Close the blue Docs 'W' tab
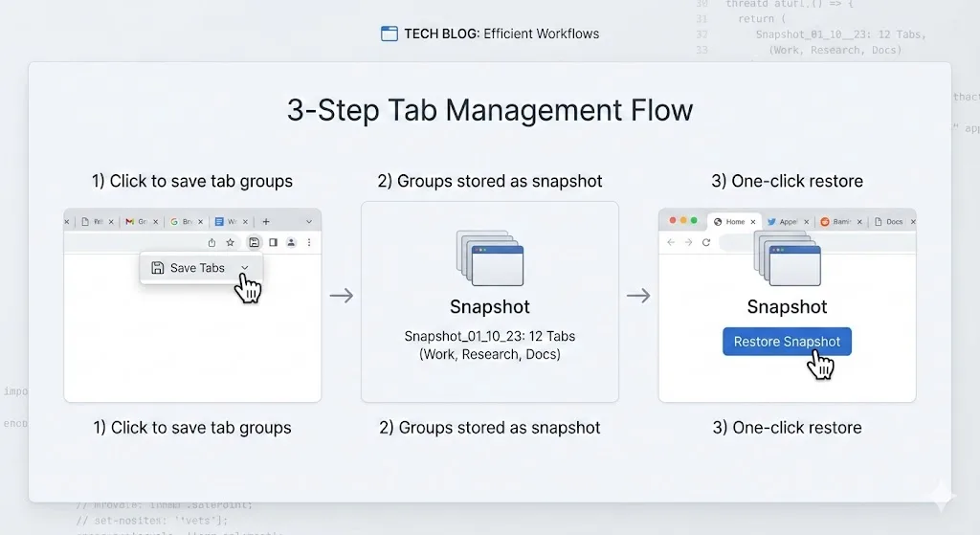 (246, 222)
